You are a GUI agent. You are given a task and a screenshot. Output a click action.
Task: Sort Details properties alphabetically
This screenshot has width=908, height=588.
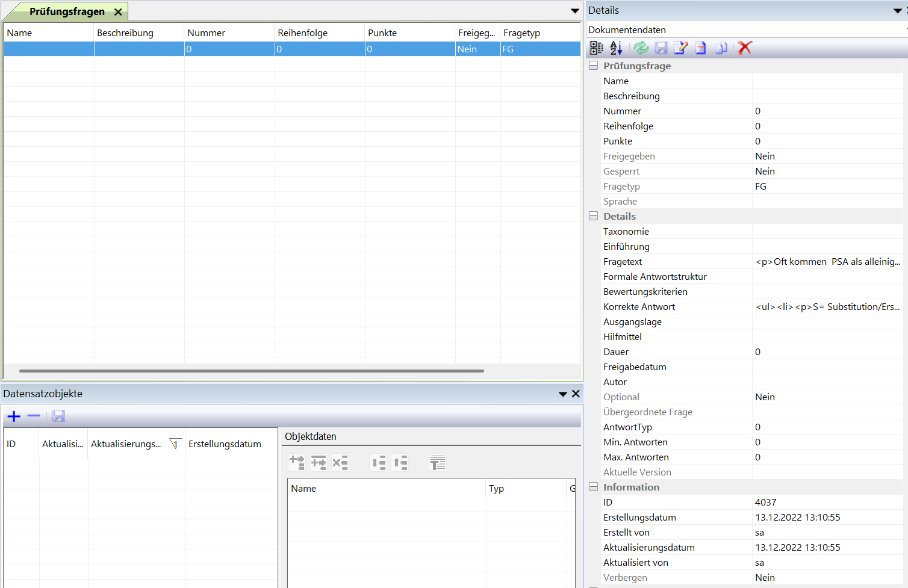point(616,48)
